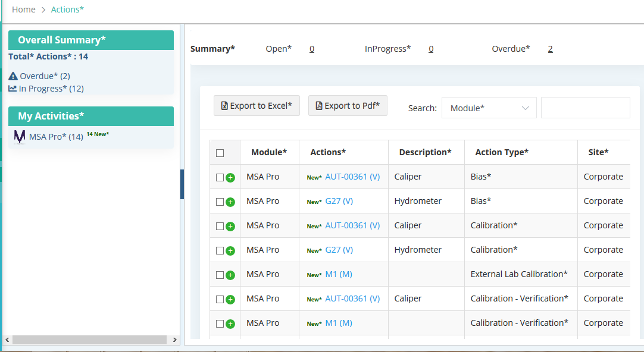Sort by the Description column header
This screenshot has width=644, height=352.
[x=425, y=152]
